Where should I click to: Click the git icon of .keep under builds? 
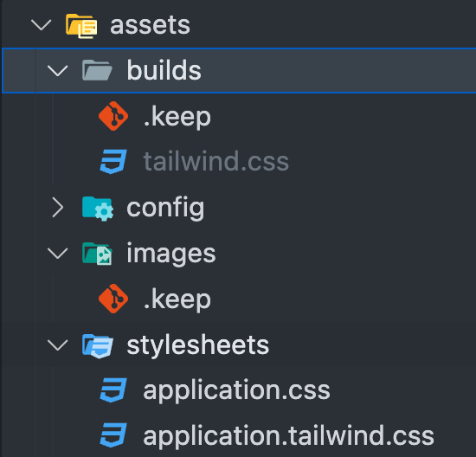(x=113, y=116)
